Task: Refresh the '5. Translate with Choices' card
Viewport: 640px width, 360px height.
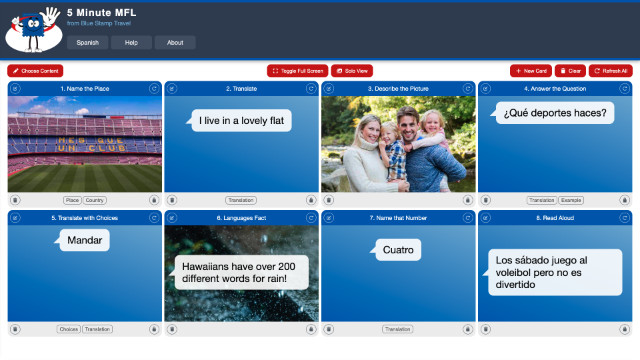Action: coord(154,218)
